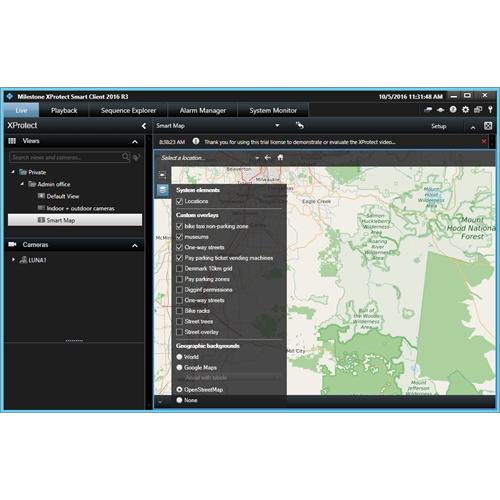The height and width of the screenshot is (500, 500).
Task: Go back with the map left arrow
Action: (267, 157)
